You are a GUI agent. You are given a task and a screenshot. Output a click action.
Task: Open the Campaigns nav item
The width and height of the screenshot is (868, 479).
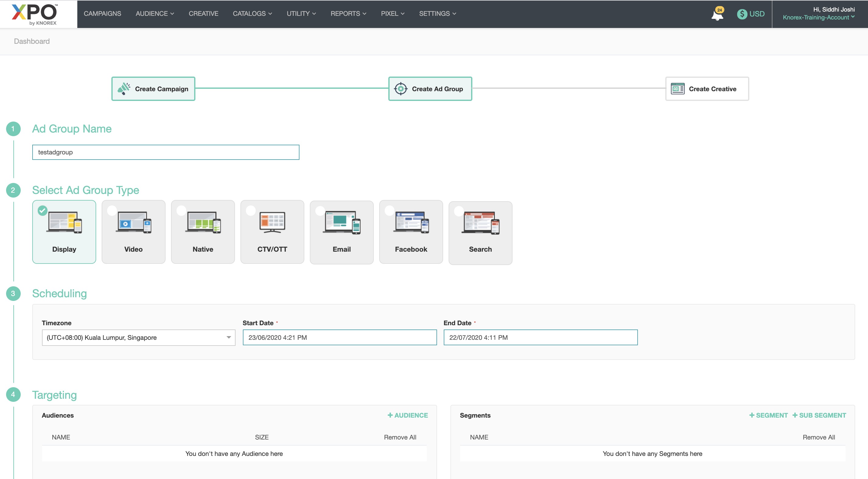103,13
